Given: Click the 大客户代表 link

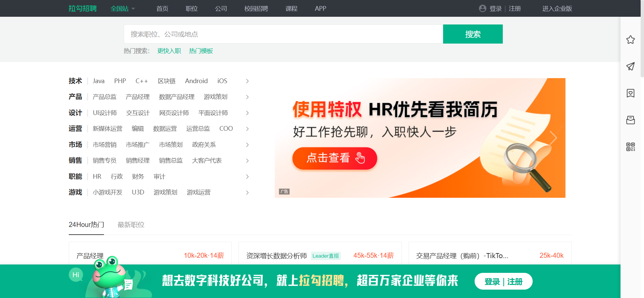Looking at the screenshot, I should click(207, 161).
